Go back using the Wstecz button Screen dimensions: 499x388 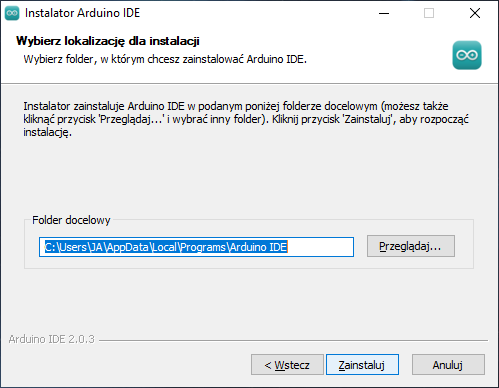287,365
